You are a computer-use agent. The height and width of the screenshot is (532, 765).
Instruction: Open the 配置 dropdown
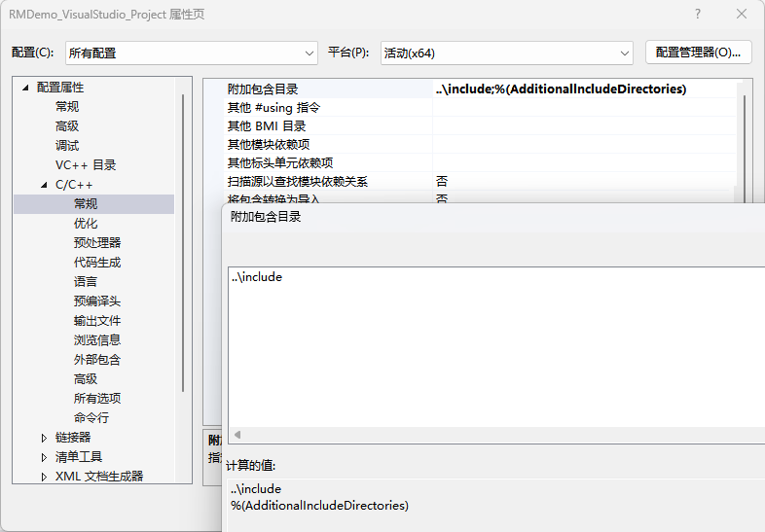coord(191,53)
